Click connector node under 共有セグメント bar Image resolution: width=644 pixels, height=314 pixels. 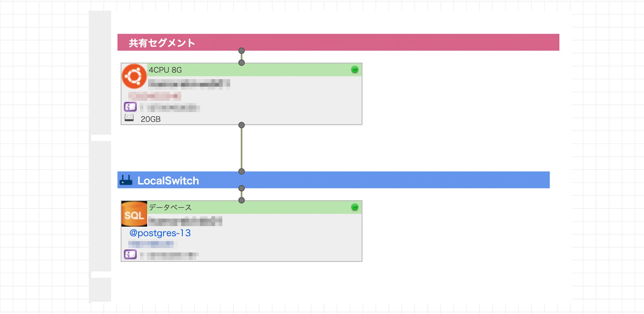click(241, 51)
